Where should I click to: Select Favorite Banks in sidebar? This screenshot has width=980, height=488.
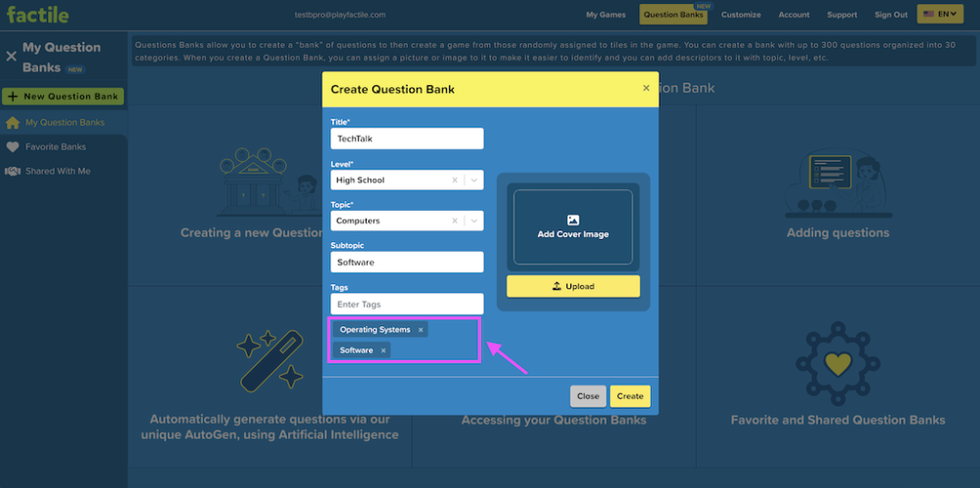point(56,147)
